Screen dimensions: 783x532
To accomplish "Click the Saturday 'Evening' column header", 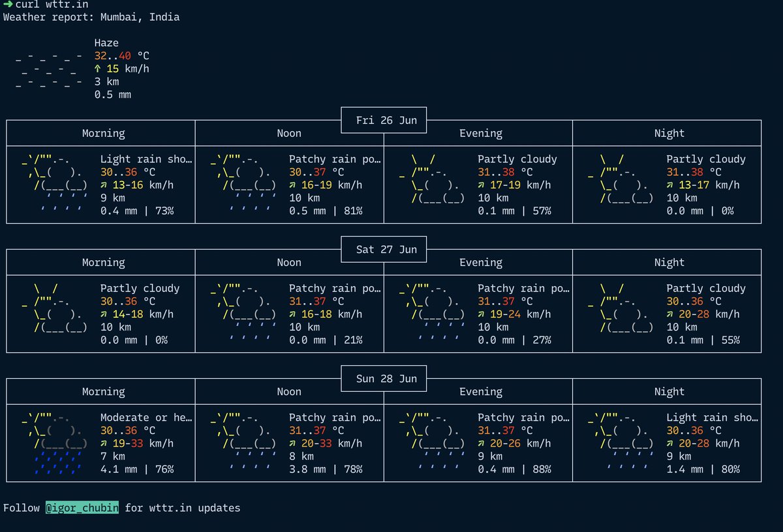I will (481, 262).
